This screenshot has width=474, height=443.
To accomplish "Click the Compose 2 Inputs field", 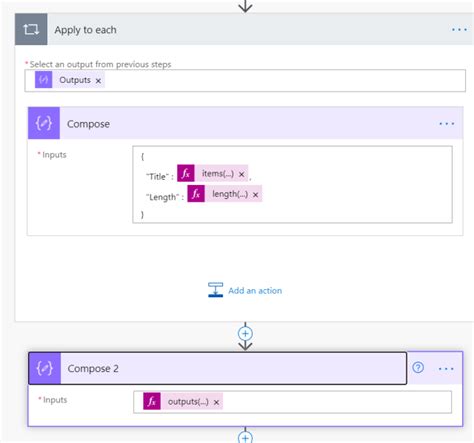I will pyautogui.click(x=292, y=402).
